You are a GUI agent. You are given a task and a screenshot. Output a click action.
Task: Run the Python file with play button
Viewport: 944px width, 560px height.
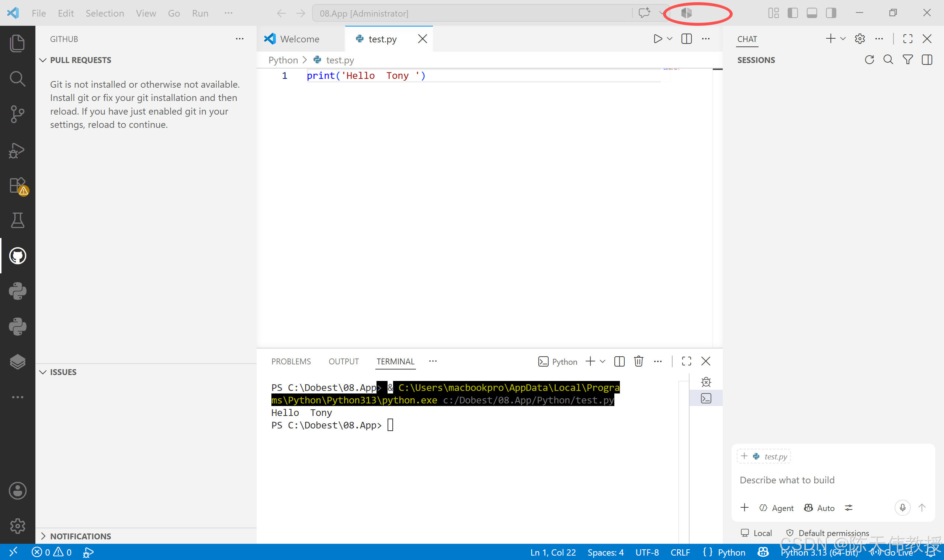[658, 39]
